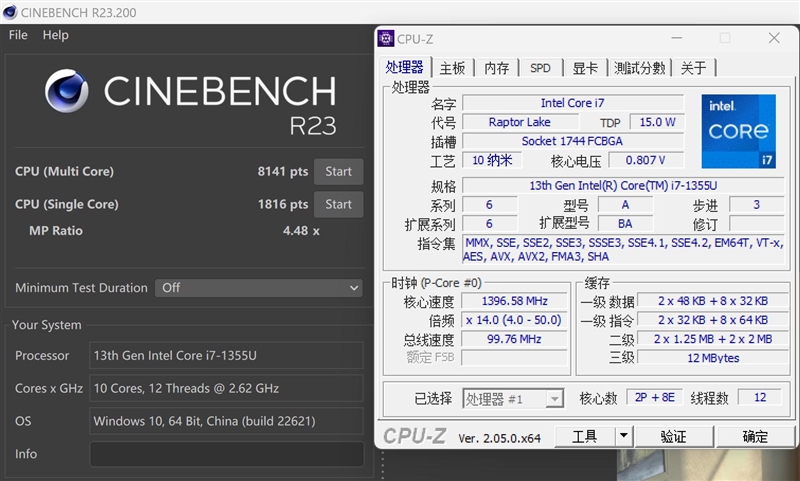This screenshot has height=481, width=800.
Task: Click the Cinebench R23 sphere logo
Action: pyautogui.click(x=66, y=91)
